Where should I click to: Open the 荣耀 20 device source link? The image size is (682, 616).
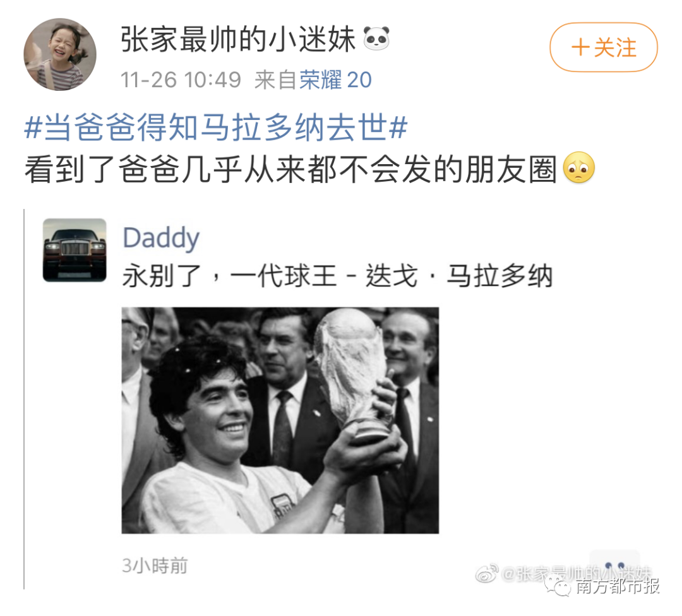coord(335,80)
